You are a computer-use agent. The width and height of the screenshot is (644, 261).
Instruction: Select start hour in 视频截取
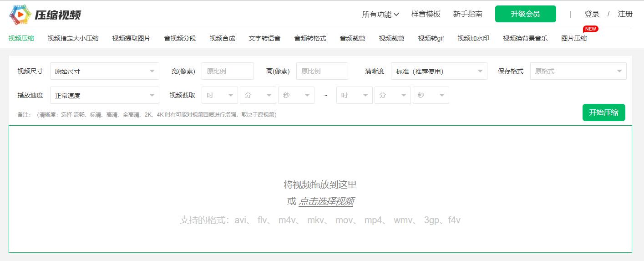pyautogui.click(x=220, y=96)
